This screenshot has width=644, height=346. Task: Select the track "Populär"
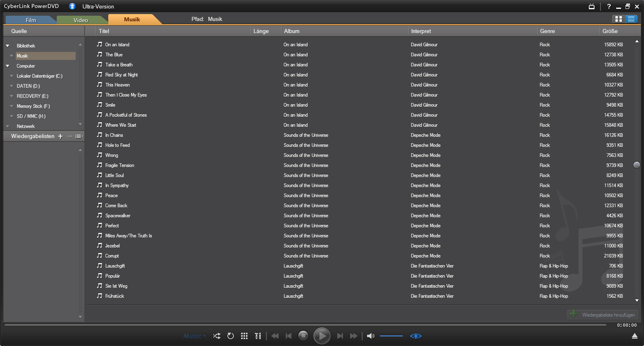click(x=113, y=276)
